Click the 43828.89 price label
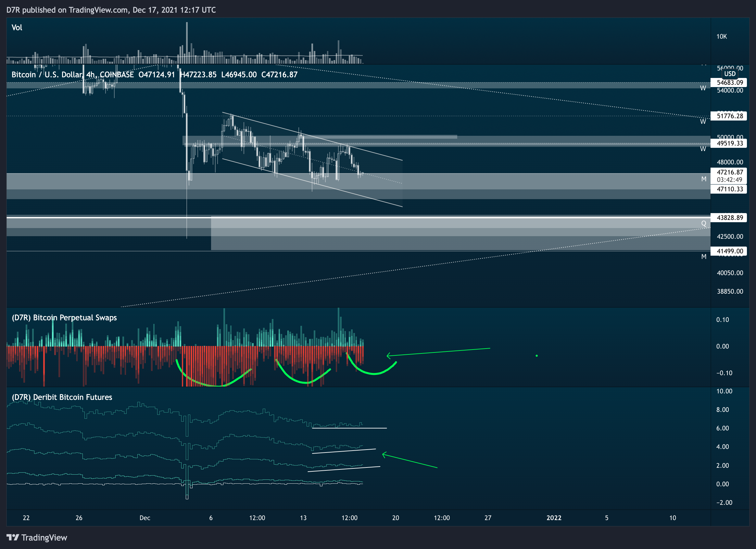The image size is (756, 549). (730, 218)
